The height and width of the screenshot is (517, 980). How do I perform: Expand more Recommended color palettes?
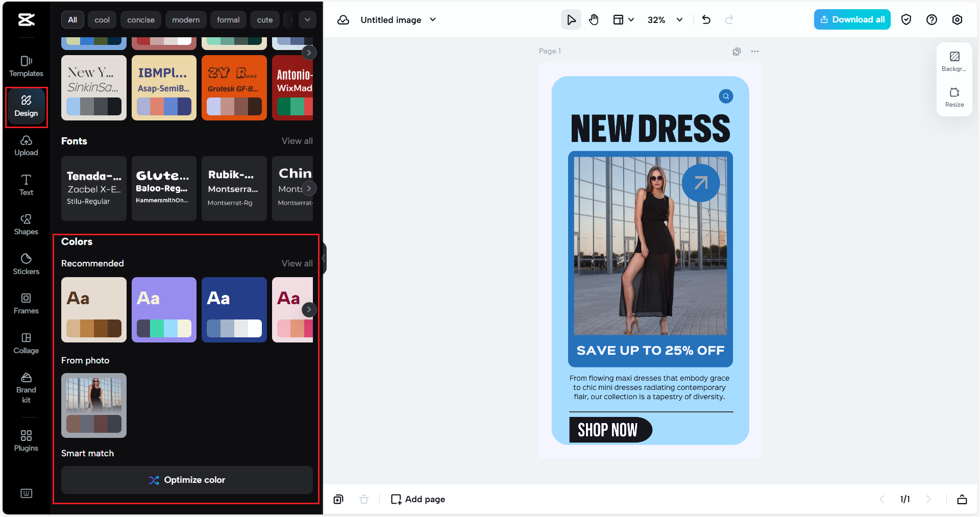[308, 310]
